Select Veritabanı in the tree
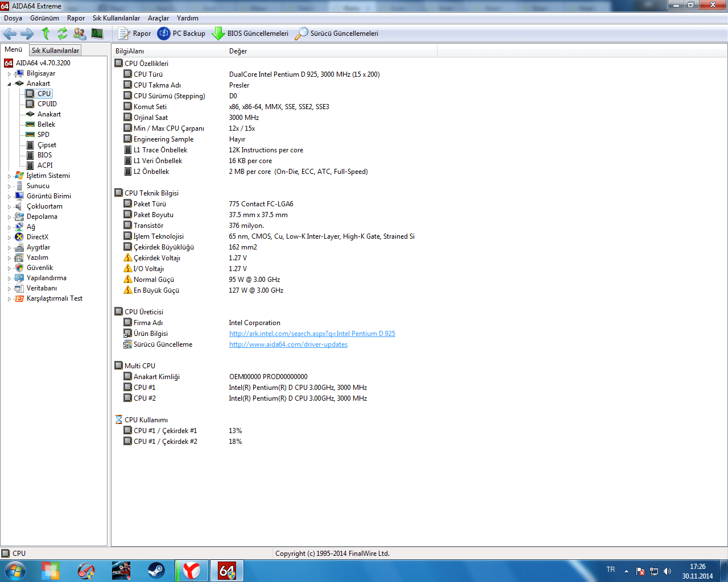Screen dimensions: 728x582 click(x=42, y=288)
